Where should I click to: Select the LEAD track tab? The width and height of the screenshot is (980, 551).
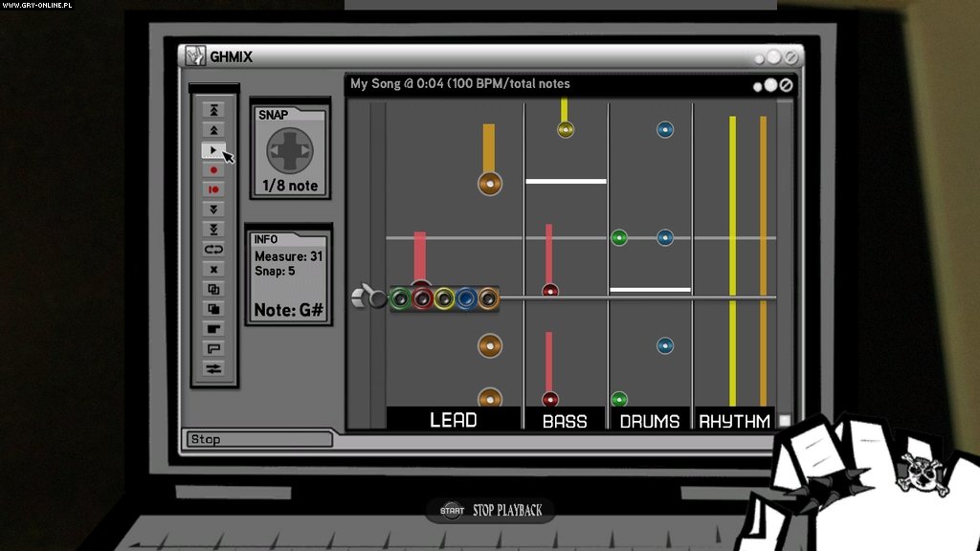point(453,419)
